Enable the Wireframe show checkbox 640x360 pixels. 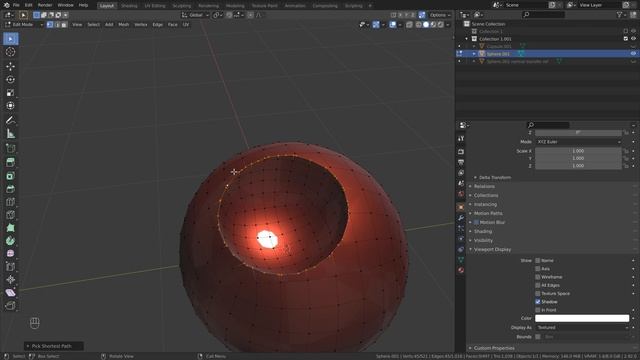pyautogui.click(x=538, y=277)
